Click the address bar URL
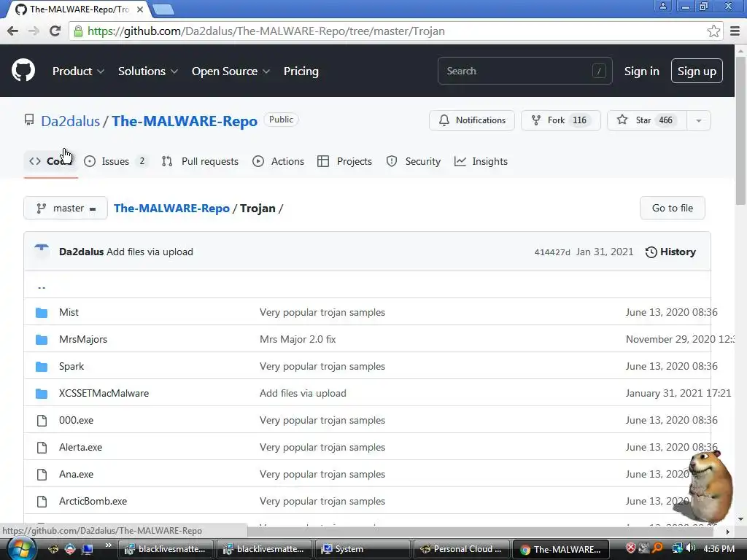The width and height of the screenshot is (747, 560). tap(266, 31)
